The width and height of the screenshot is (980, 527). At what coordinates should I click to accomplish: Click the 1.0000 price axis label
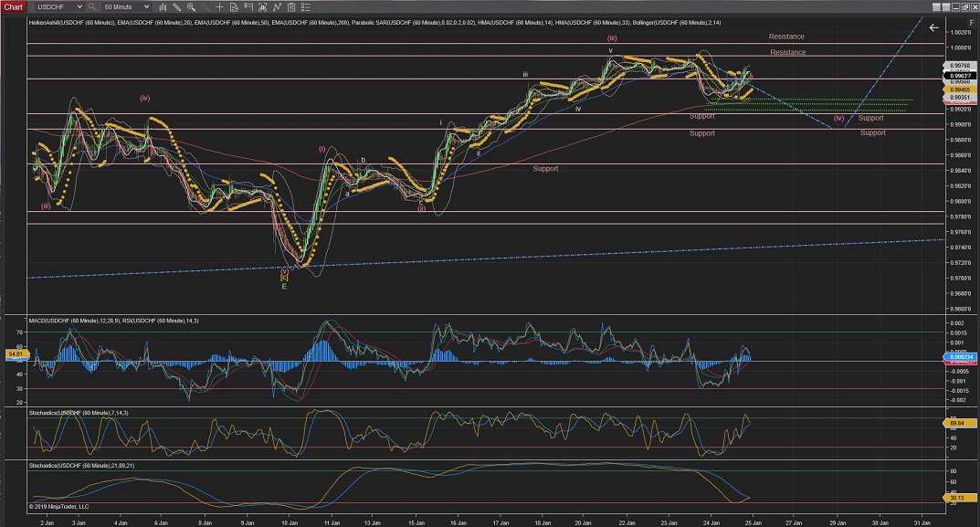tap(959, 47)
